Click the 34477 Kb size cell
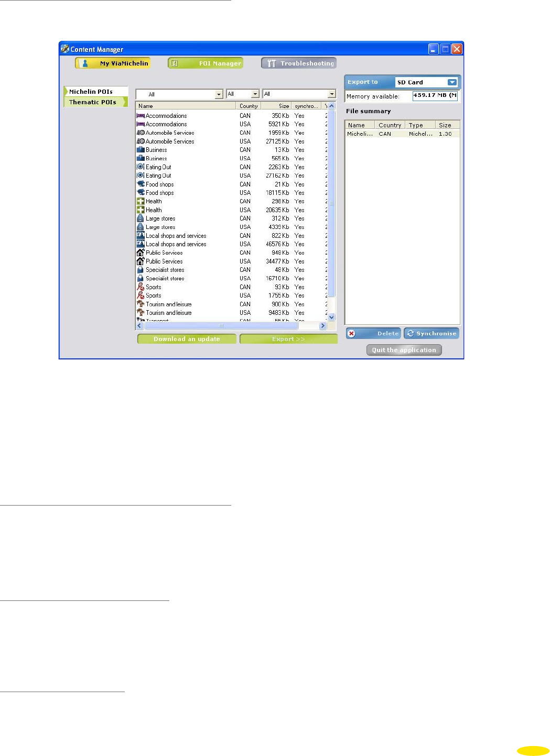Screen dimensions: 550x756 277,261
